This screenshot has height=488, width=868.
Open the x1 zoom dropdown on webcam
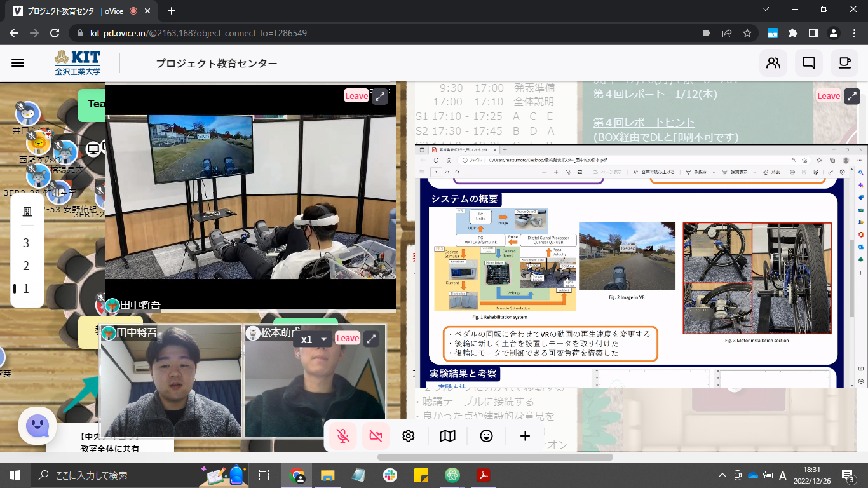point(315,339)
